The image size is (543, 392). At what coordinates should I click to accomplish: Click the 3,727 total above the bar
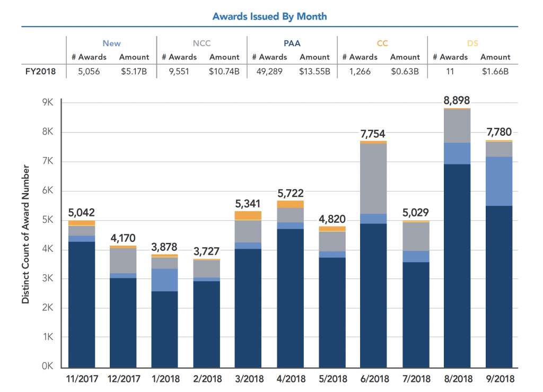tap(206, 251)
